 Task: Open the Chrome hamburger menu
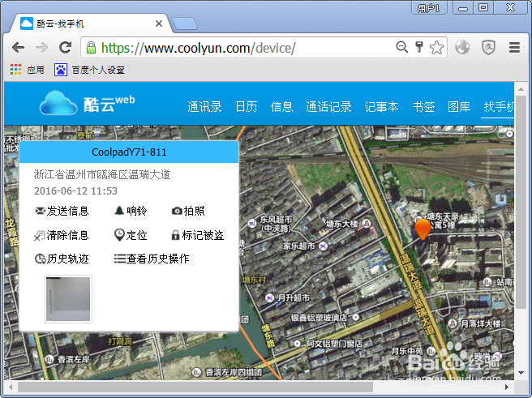tap(514, 48)
